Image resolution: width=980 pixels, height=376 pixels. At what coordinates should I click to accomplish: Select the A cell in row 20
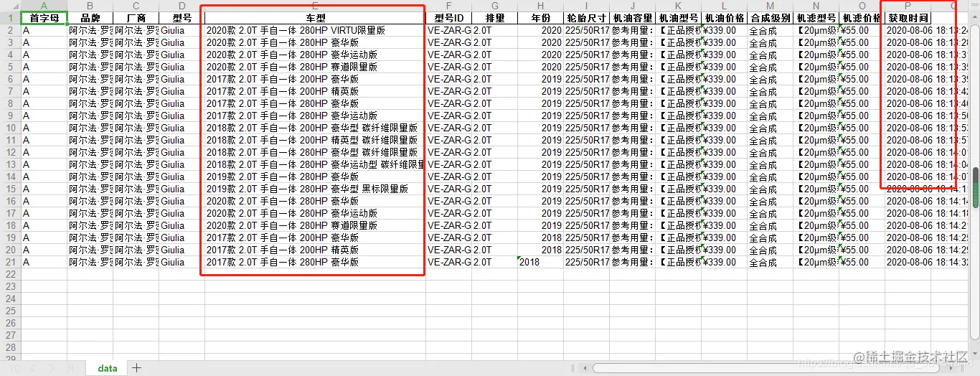44,250
